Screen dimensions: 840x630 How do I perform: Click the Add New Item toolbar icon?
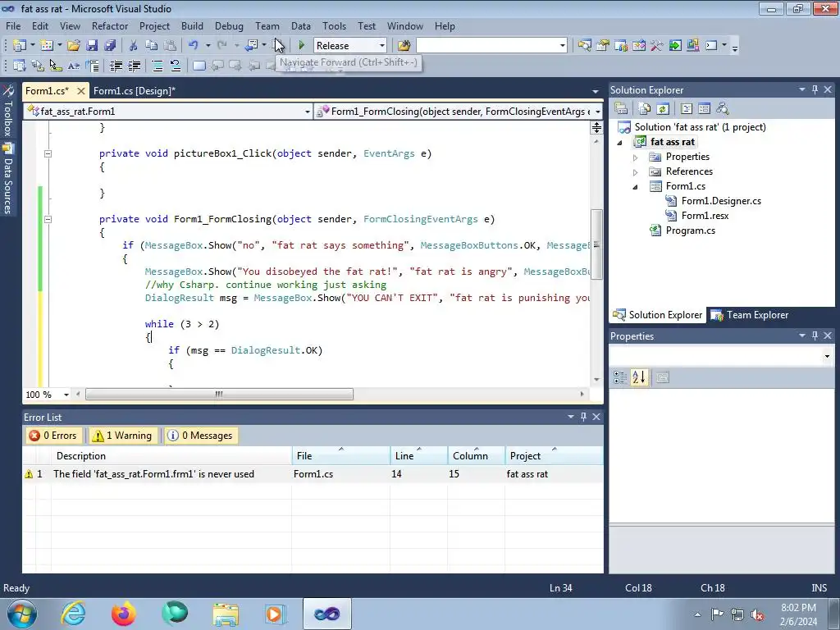(47, 46)
